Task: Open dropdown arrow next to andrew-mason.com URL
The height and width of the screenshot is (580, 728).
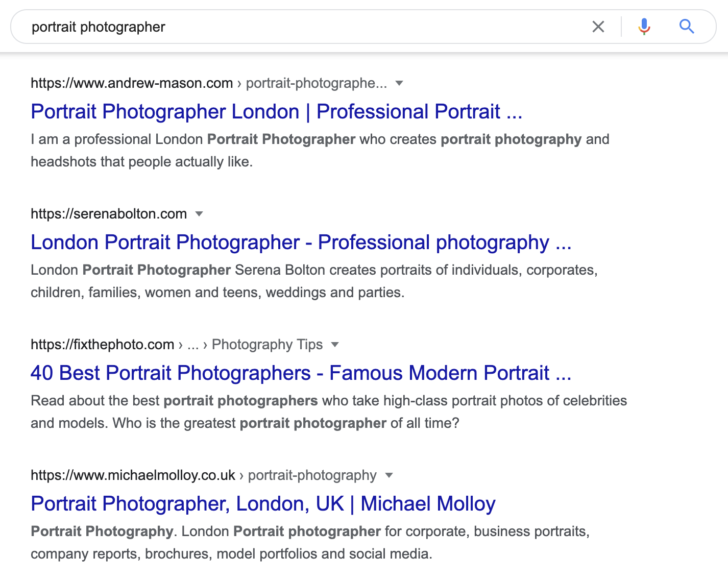Action: 399,83
